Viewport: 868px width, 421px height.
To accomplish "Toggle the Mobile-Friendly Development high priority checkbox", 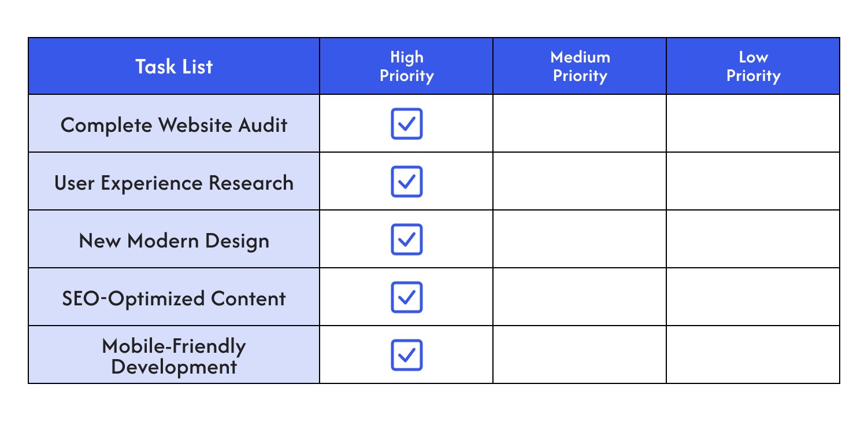I will coord(406,354).
